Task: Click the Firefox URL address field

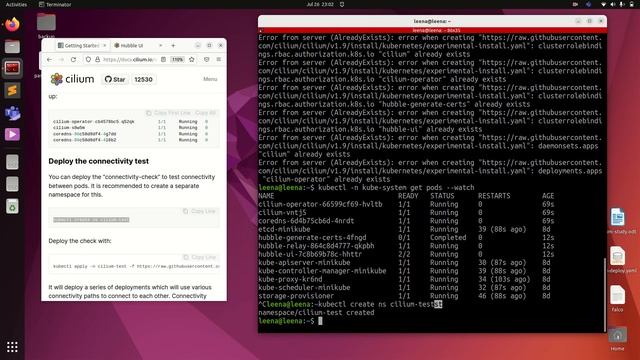Action: point(129,60)
